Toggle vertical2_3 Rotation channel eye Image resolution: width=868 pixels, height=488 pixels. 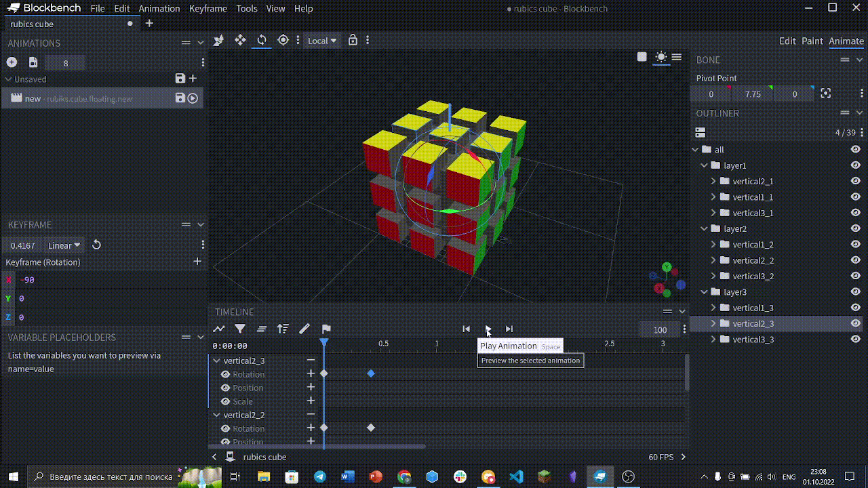tap(226, 374)
